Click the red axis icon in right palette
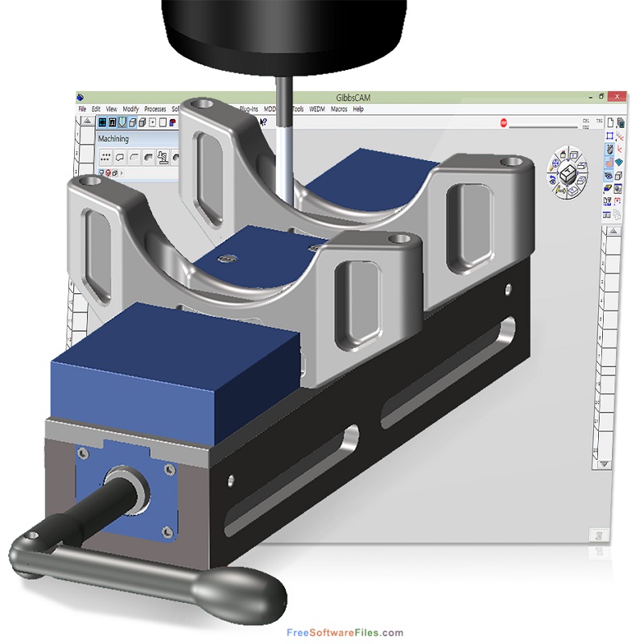644x644 pixels. (x=620, y=149)
